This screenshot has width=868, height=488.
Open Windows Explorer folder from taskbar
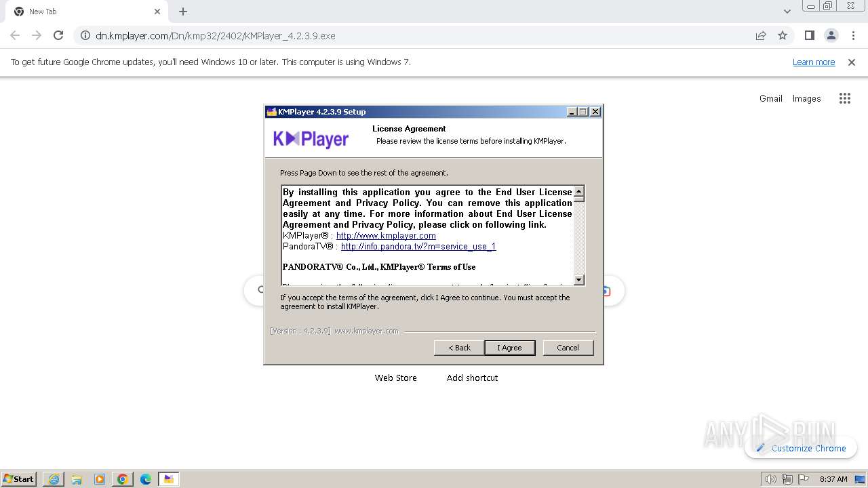[77, 479]
